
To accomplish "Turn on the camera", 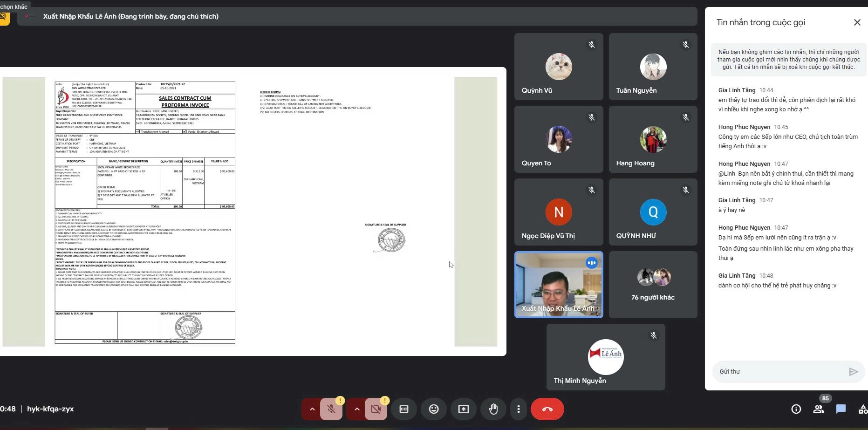I will (x=376, y=409).
